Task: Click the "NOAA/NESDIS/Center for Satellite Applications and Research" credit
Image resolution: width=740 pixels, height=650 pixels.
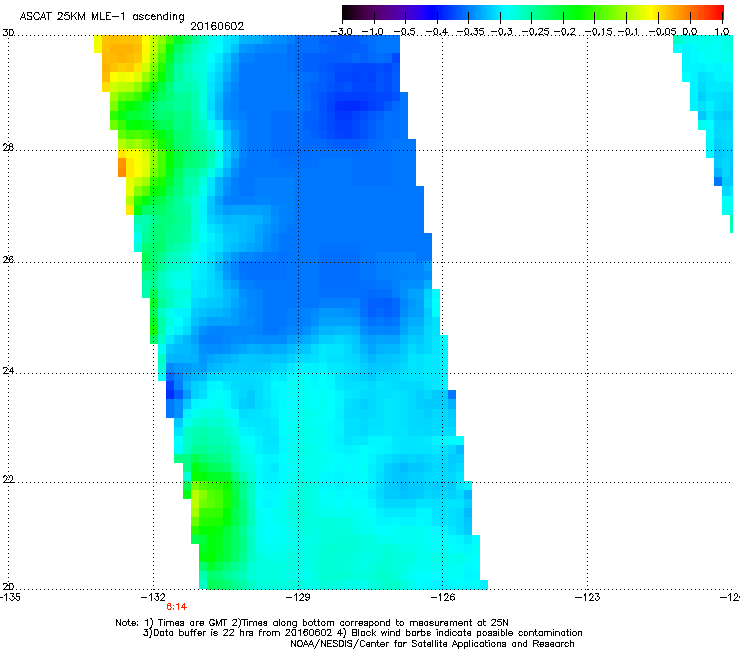Action: pyautogui.click(x=432, y=644)
